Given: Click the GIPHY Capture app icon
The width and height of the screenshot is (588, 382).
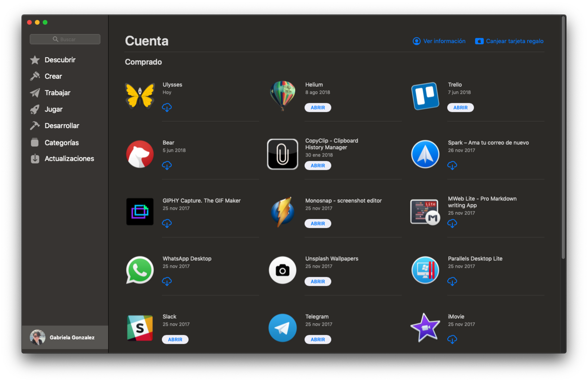Looking at the screenshot, I should click(140, 212).
